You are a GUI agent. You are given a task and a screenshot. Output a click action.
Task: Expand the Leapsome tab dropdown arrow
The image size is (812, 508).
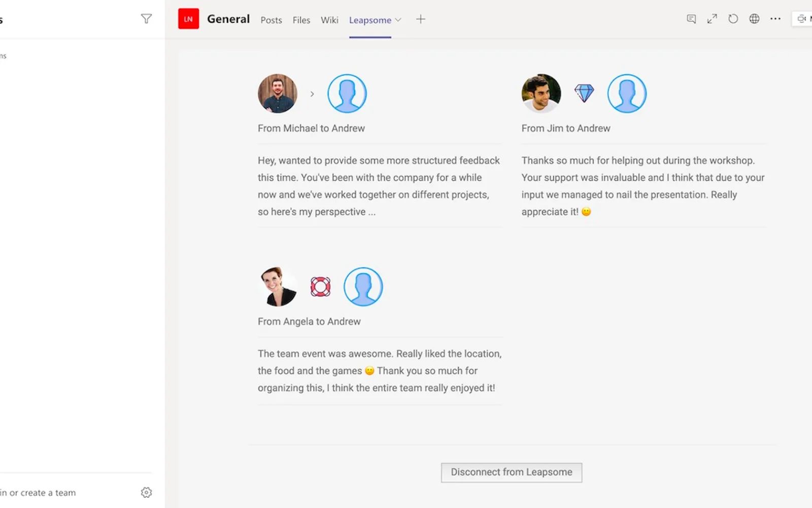(398, 20)
